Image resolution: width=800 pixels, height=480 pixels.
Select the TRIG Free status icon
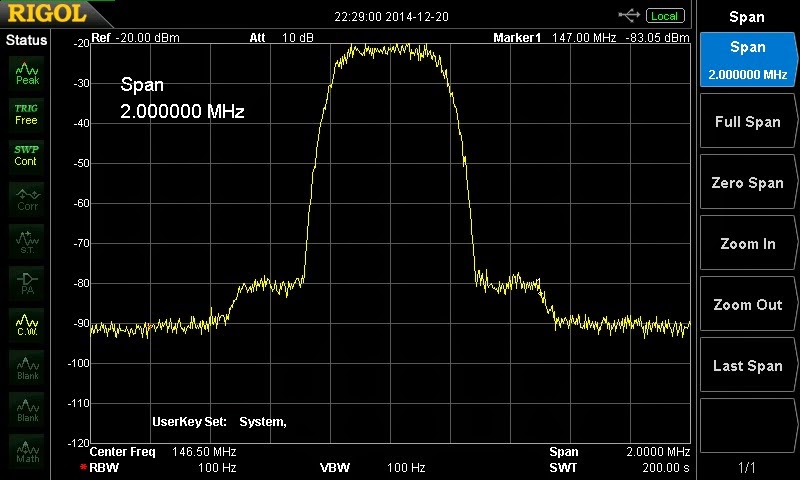27,115
